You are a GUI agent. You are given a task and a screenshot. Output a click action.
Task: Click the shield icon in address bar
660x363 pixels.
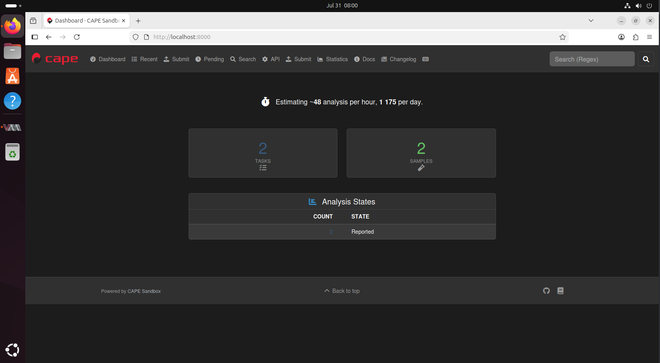tap(136, 37)
